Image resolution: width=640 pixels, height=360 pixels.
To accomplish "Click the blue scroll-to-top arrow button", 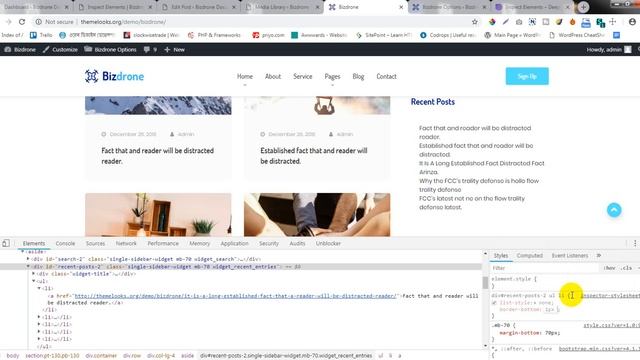I will click(614, 210).
